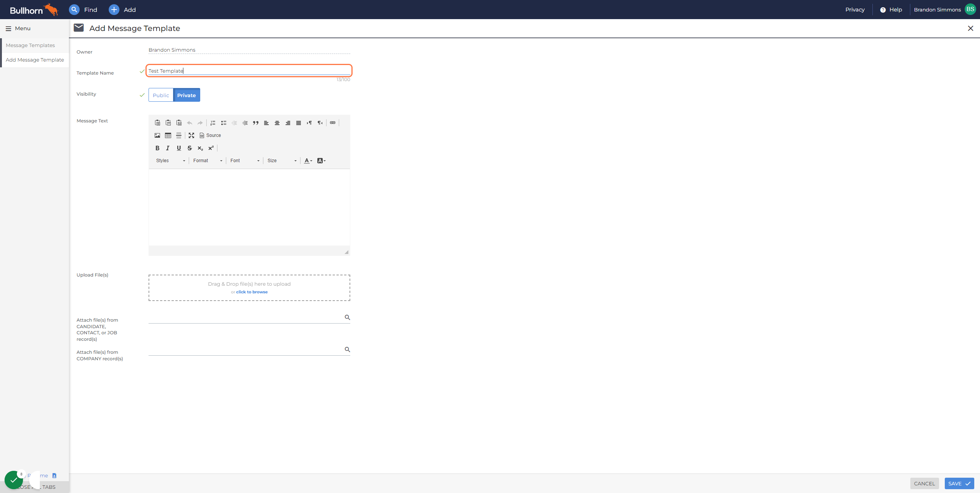The width and height of the screenshot is (980, 493).
Task: Toggle superscript formatting
Action: pos(211,148)
